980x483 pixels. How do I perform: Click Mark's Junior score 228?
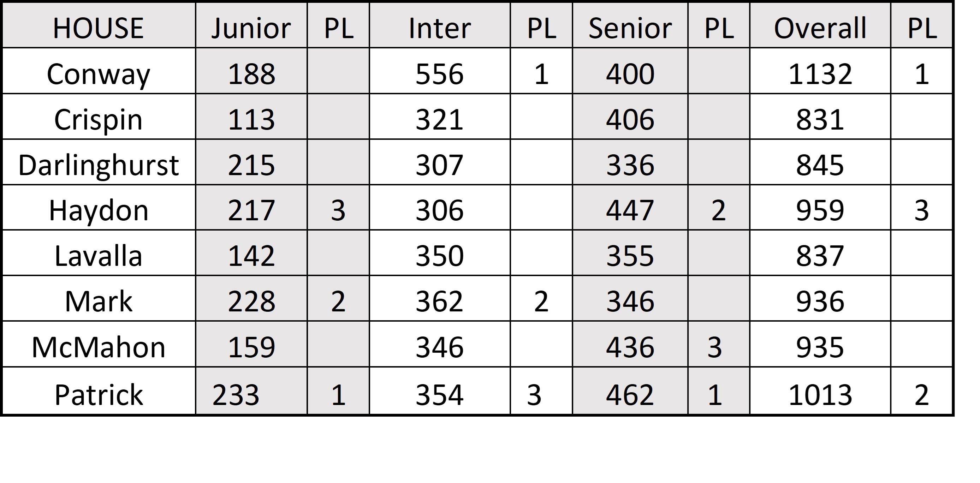251,301
